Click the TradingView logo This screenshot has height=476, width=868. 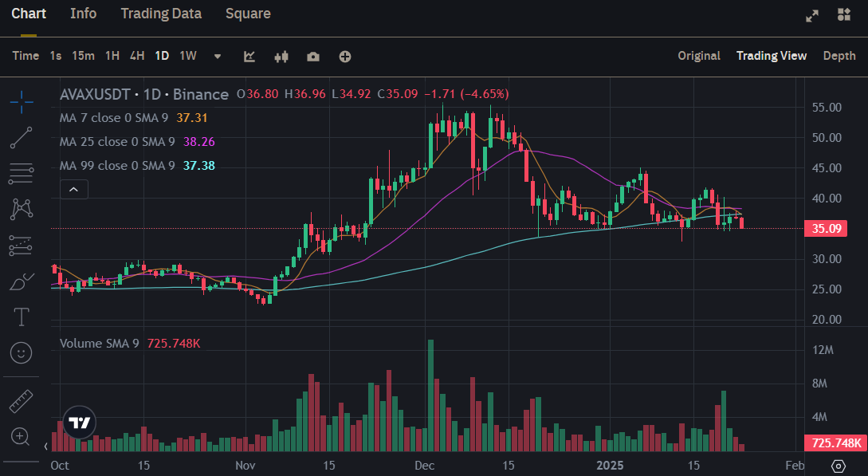point(80,423)
